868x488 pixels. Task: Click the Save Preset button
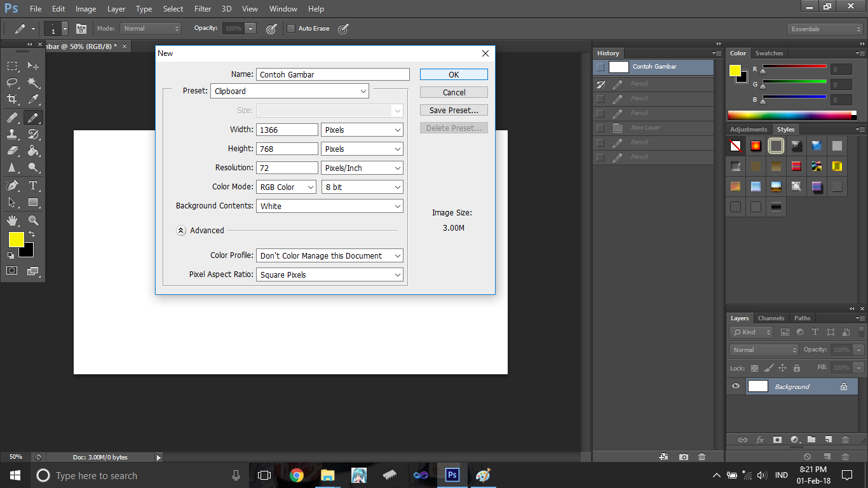pos(453,109)
